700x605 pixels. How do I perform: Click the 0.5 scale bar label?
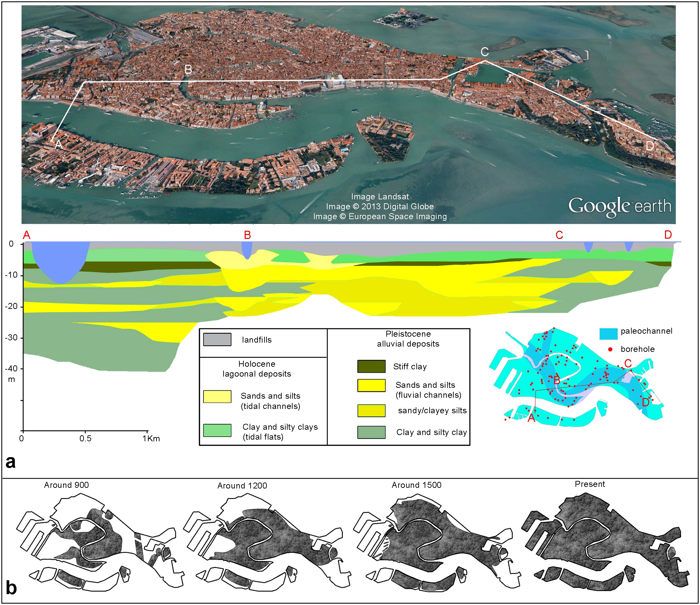[x=86, y=438]
